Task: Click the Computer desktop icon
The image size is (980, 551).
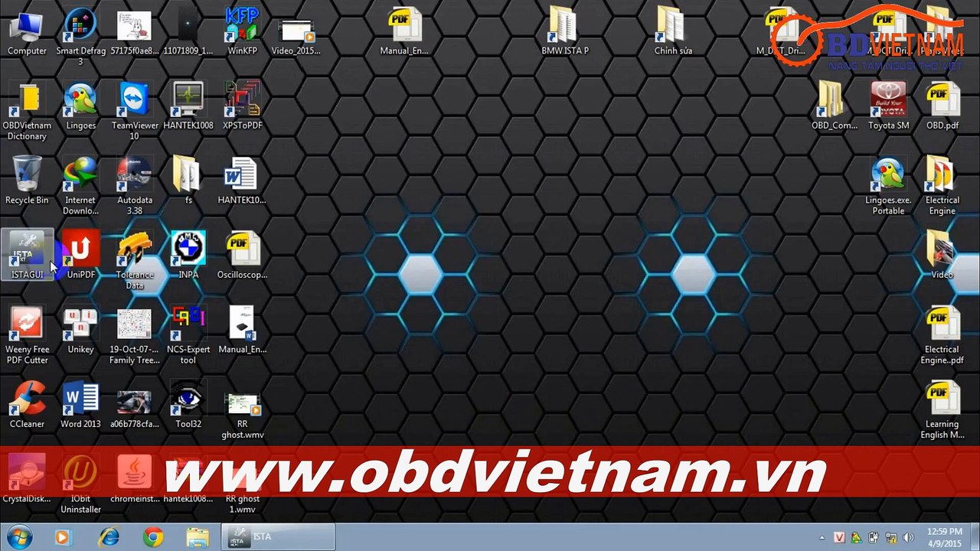Action: 27,31
